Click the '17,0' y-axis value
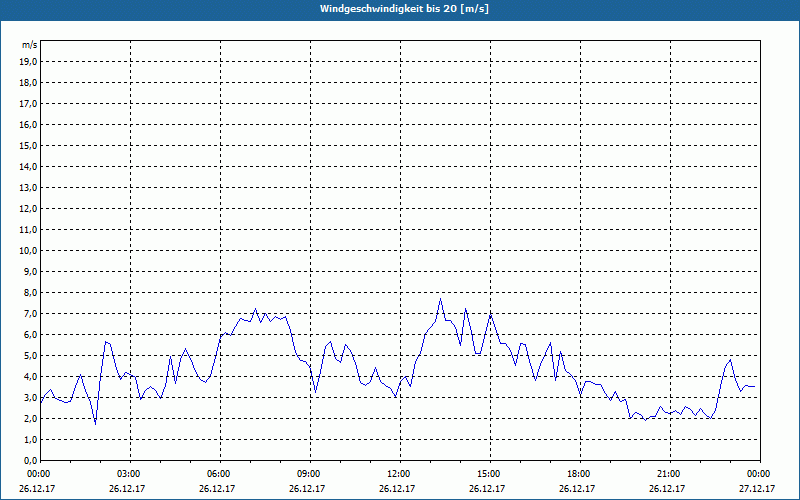Screen dimensions: 800x500 pyautogui.click(x=28, y=104)
